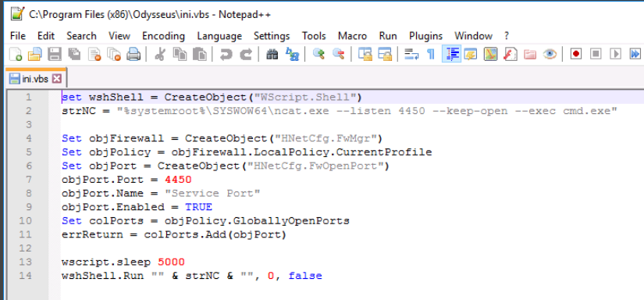
Task: Open the Macro menu
Action: coord(352,36)
